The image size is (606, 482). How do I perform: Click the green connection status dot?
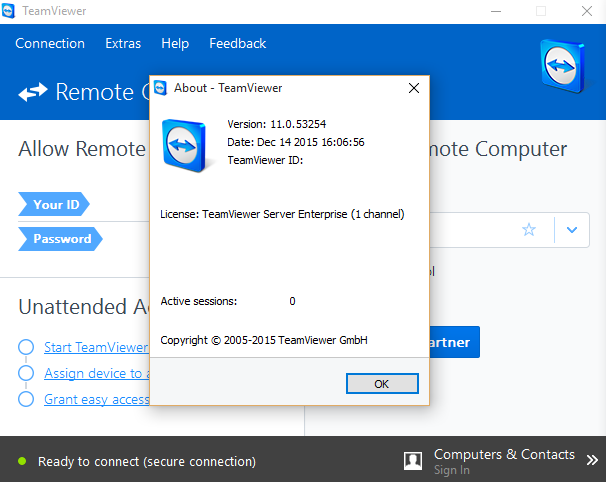pyautogui.click(x=22, y=461)
